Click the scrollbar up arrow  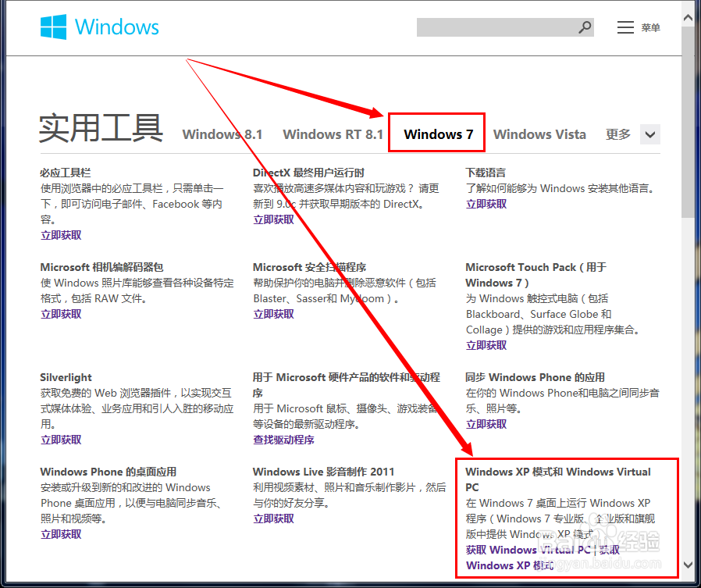689,18
